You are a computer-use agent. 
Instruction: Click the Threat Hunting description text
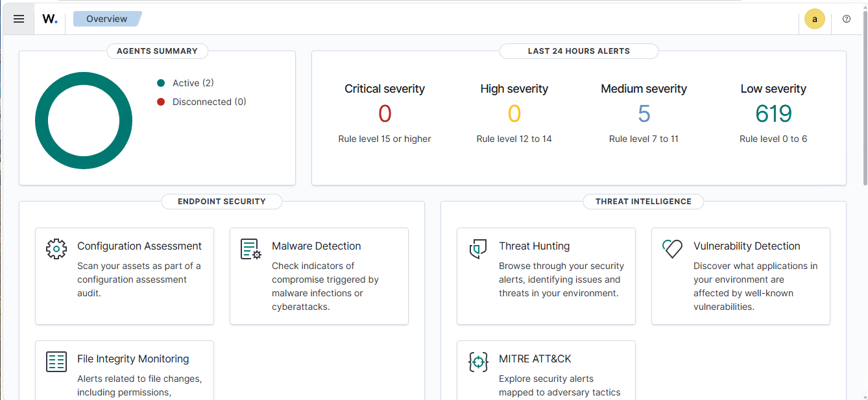(561, 279)
